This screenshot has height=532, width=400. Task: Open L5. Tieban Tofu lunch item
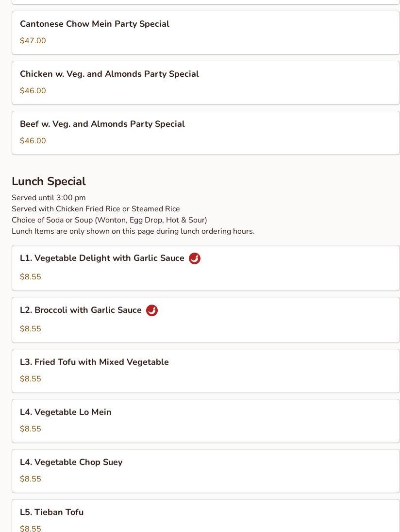pyautogui.click(x=206, y=515)
